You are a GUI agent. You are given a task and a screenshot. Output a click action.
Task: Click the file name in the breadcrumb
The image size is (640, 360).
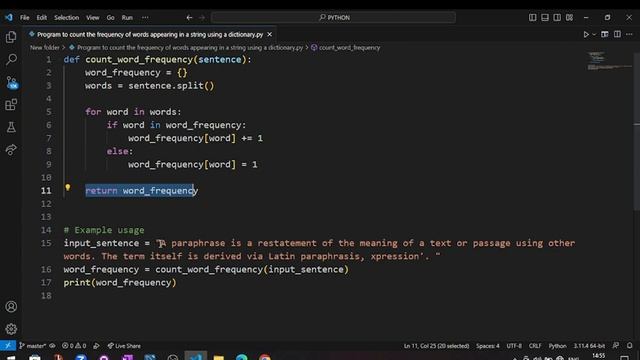coord(190,47)
